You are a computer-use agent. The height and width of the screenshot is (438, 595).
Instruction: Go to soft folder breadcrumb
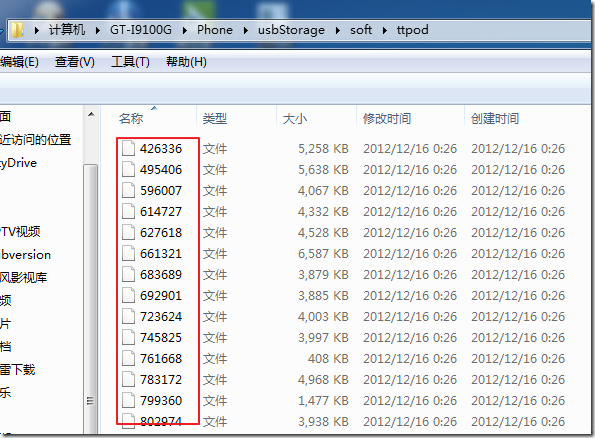click(360, 30)
